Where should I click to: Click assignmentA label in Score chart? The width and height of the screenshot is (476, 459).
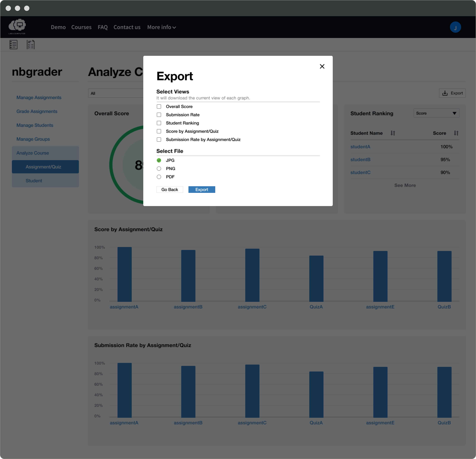pyautogui.click(x=124, y=307)
